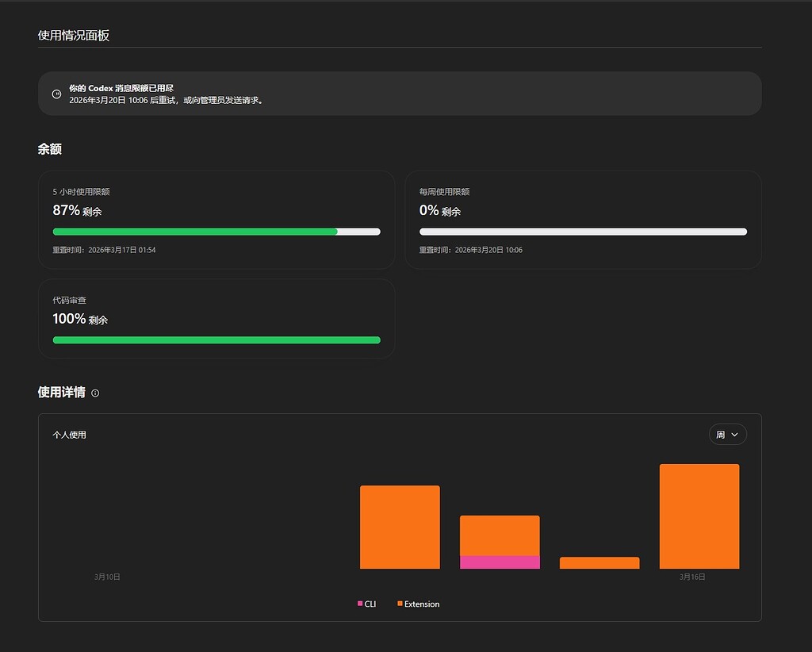The height and width of the screenshot is (652, 812).
Task: Click the pink CLI segment in the chart
Action: pyautogui.click(x=500, y=562)
